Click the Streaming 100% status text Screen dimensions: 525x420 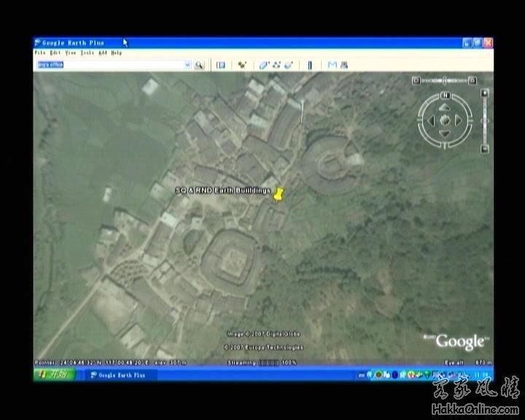[x=262, y=362]
